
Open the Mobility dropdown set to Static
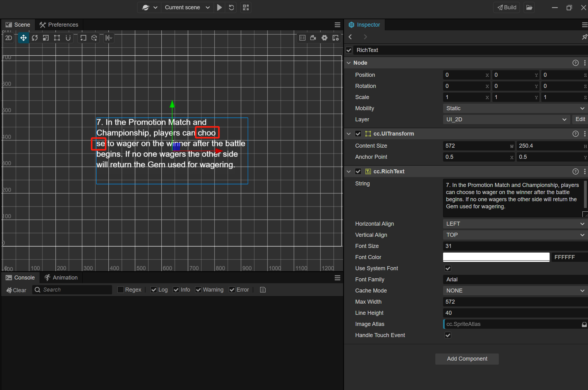(515, 108)
